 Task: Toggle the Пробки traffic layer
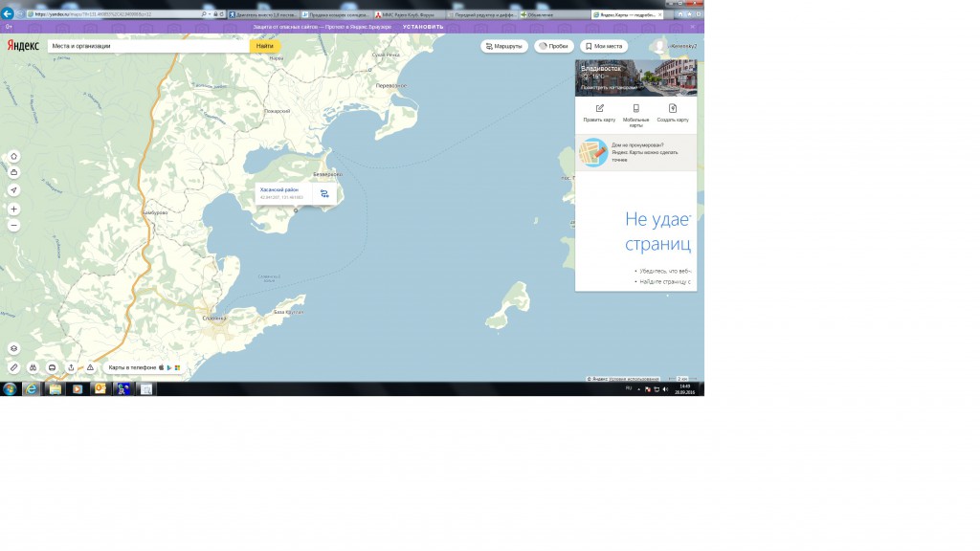coord(553,46)
